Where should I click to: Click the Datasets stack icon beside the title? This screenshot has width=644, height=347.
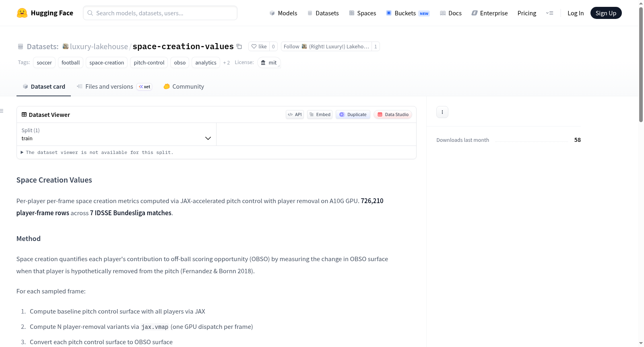pyautogui.click(x=21, y=47)
